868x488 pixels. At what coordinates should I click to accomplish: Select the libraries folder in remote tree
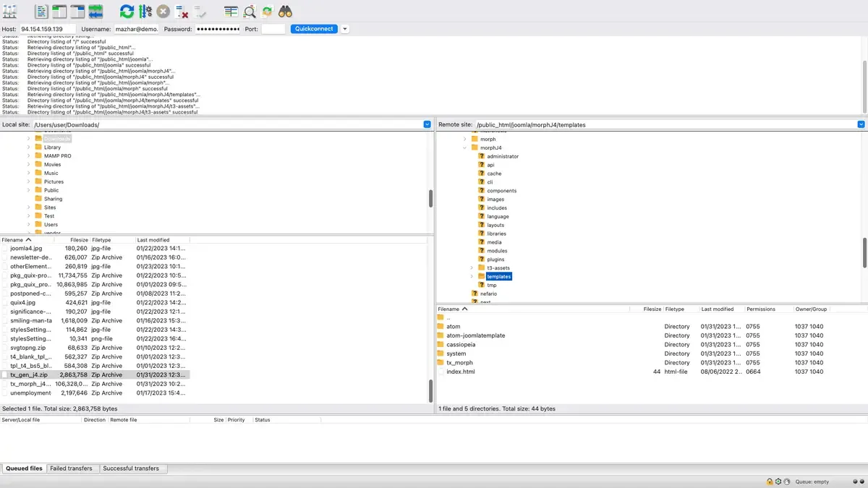coord(496,234)
